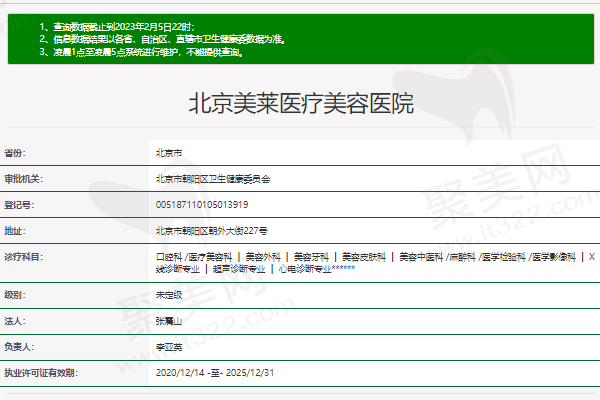The image size is (600, 400).
Task: Click the title 北京美莱医疗美容医院
Action: [301, 103]
